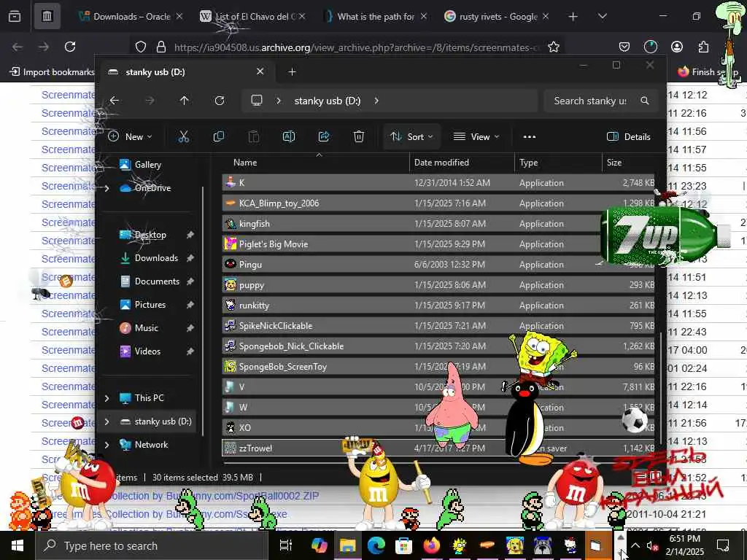Screen dimensions: 747x560
Task: Select the stanky usb (D:) Explorer tab
Action: click(x=186, y=72)
